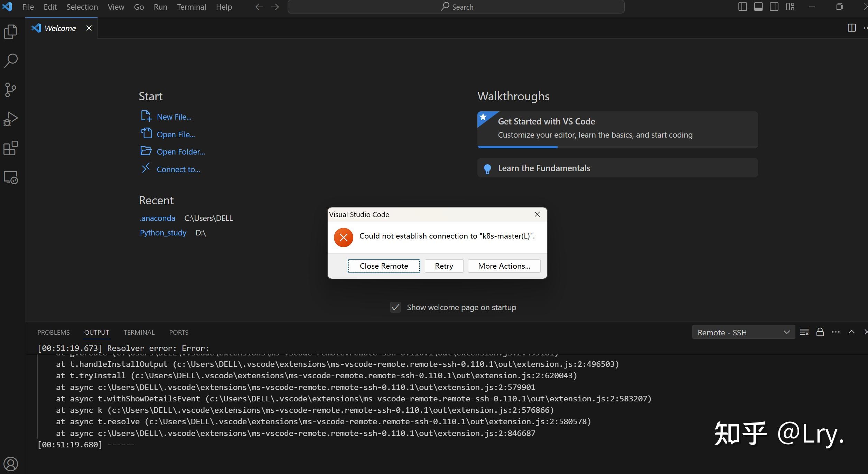The image size is (868, 474).
Task: Open recent folder Python_study
Action: (163, 233)
